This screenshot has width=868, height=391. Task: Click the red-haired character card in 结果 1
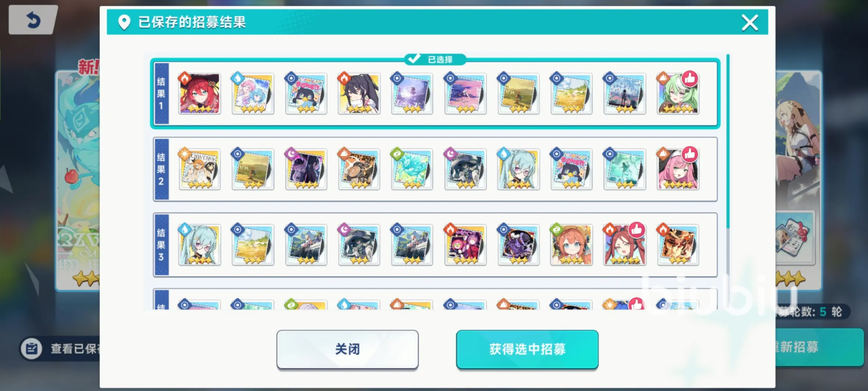coord(199,94)
